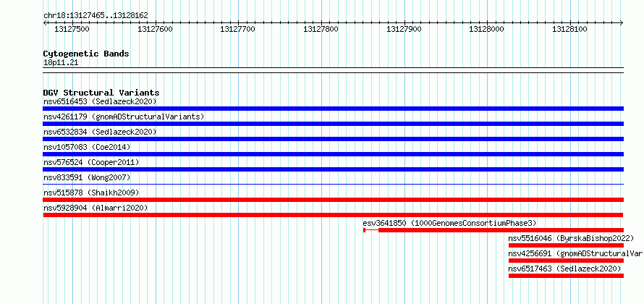The image size is (644, 304).
Task: Click the red bar under nsv4256691
Action: 566,261
